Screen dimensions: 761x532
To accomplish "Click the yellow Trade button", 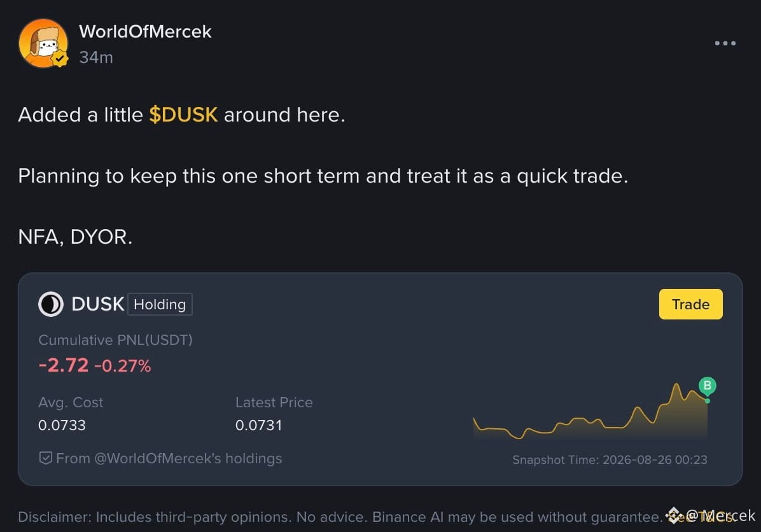I will tap(690, 304).
